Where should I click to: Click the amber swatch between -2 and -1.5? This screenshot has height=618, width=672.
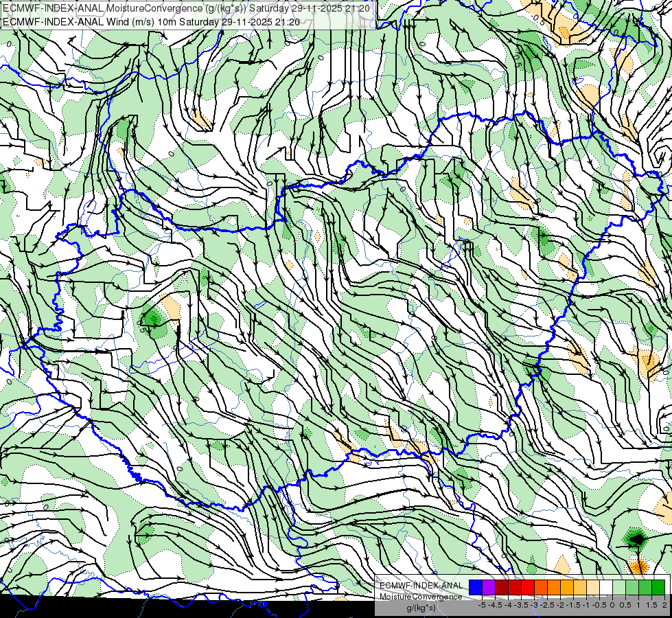pos(566,587)
